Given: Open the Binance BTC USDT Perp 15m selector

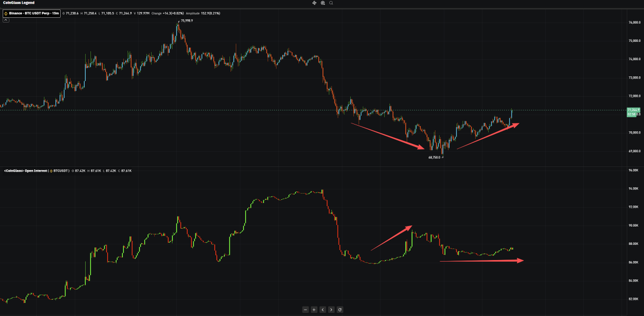Looking at the screenshot, I should tap(32, 12).
